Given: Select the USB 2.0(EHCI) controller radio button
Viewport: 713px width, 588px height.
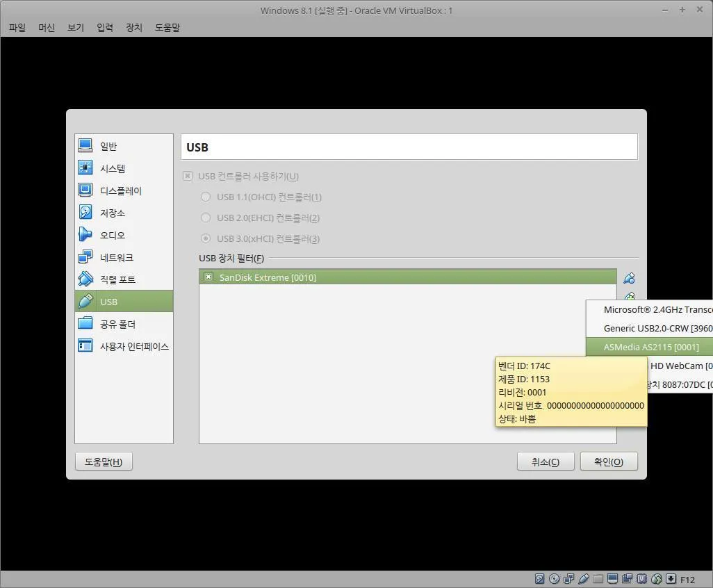Looking at the screenshot, I should tap(206, 218).
